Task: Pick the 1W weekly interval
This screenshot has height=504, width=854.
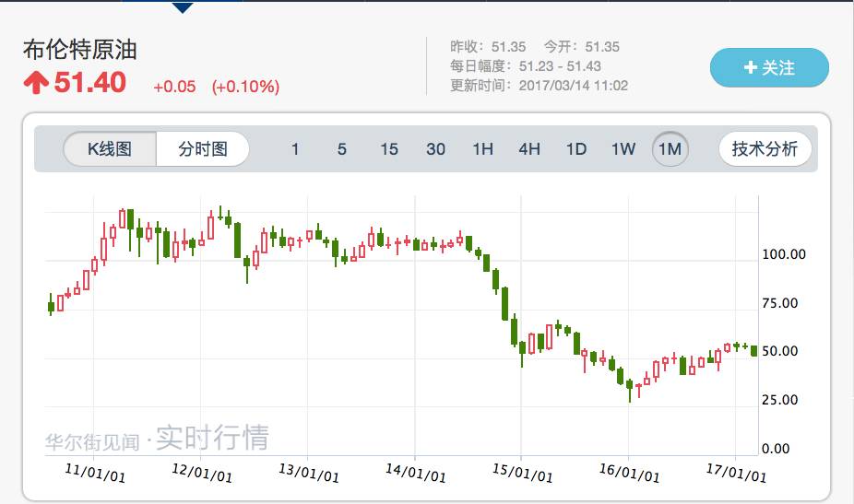Action: [623, 148]
